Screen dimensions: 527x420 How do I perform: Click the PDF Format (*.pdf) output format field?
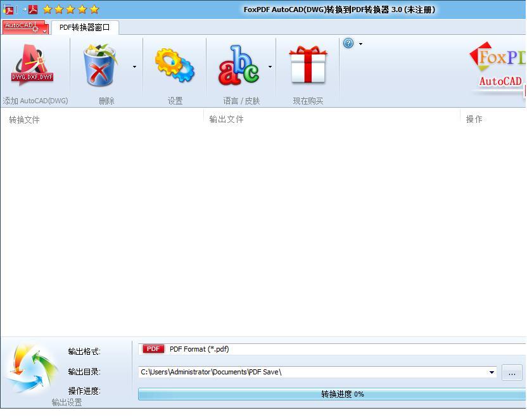[x=333, y=349]
